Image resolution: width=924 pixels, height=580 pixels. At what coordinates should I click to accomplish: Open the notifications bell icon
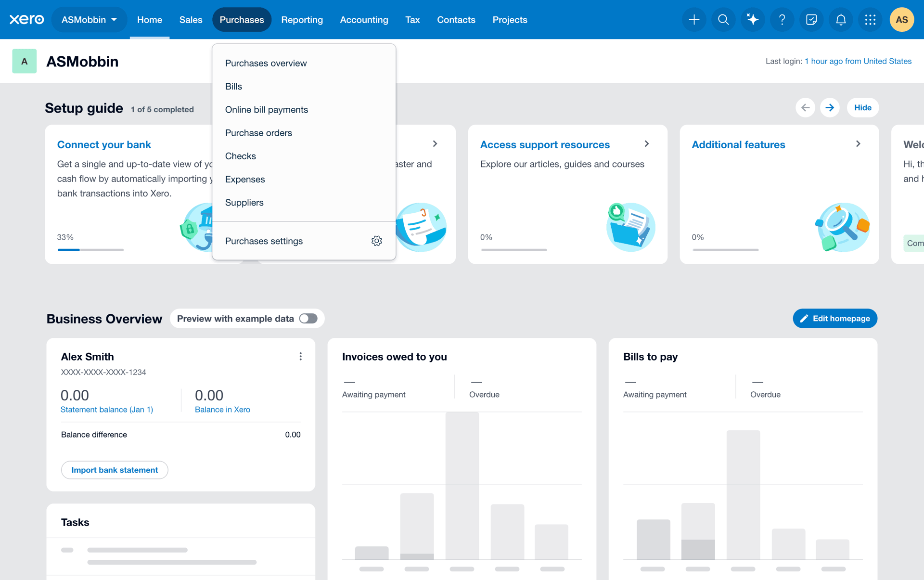pyautogui.click(x=841, y=20)
